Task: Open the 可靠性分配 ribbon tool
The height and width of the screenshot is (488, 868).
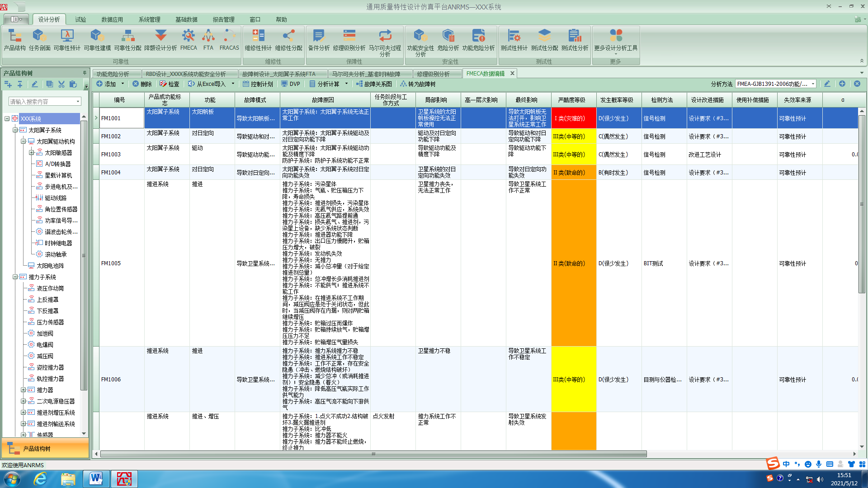Action: [127, 40]
